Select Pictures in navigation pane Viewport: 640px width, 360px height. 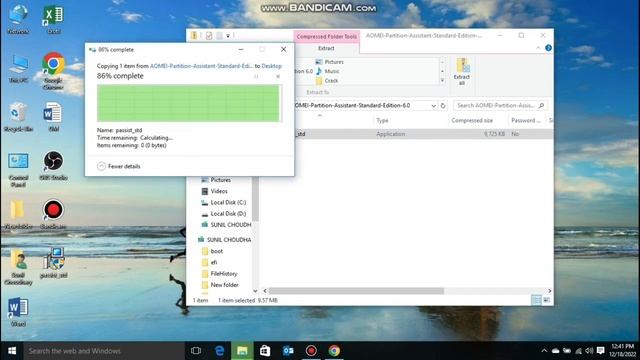tap(216, 180)
